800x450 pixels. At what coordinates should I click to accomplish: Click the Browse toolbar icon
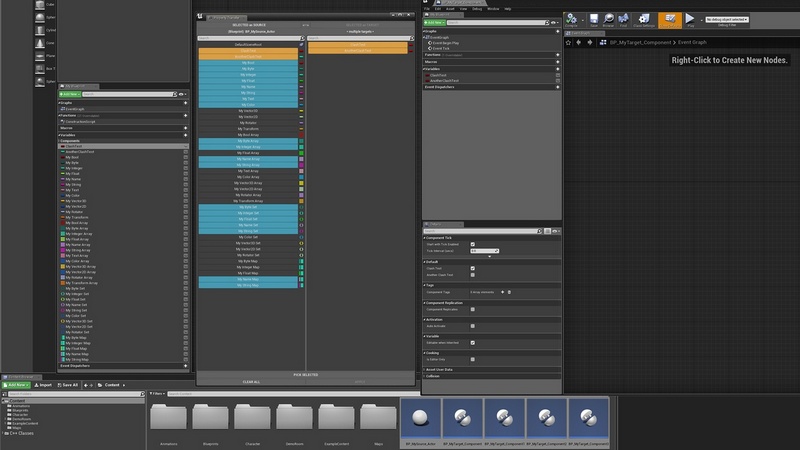tap(608, 19)
